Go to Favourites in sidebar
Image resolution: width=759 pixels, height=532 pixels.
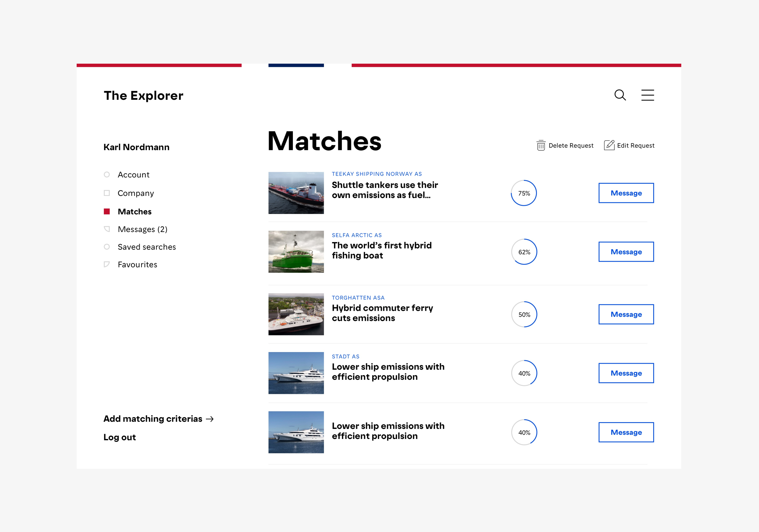137,265
